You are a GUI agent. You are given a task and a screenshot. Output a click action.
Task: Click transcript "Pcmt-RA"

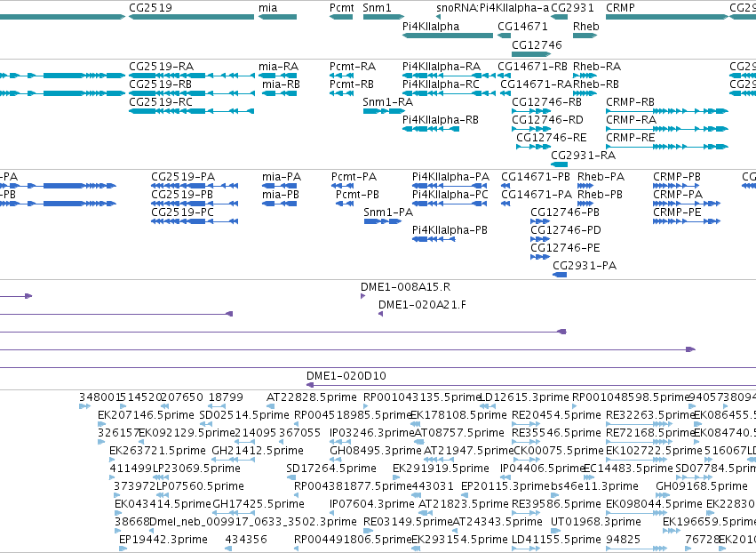click(353, 66)
